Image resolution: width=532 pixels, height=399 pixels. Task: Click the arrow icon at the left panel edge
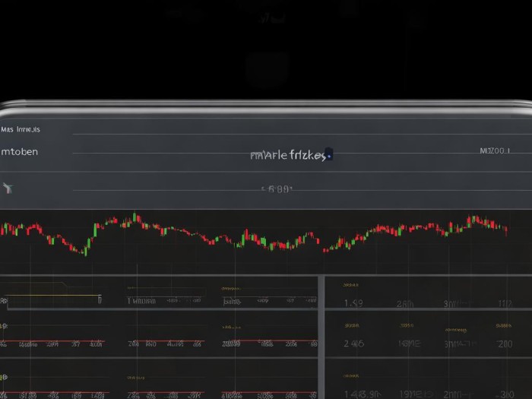(x=8, y=187)
